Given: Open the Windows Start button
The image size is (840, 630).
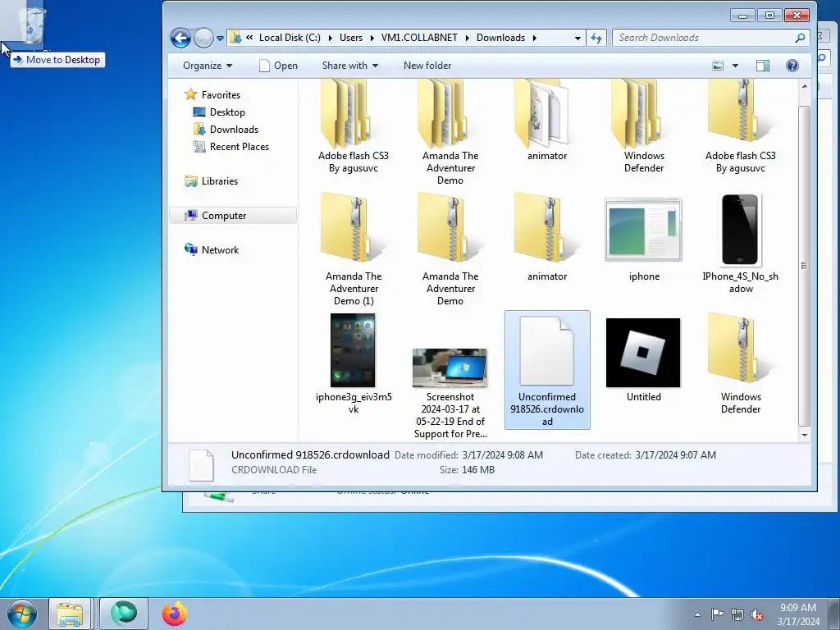Looking at the screenshot, I should coord(22,614).
